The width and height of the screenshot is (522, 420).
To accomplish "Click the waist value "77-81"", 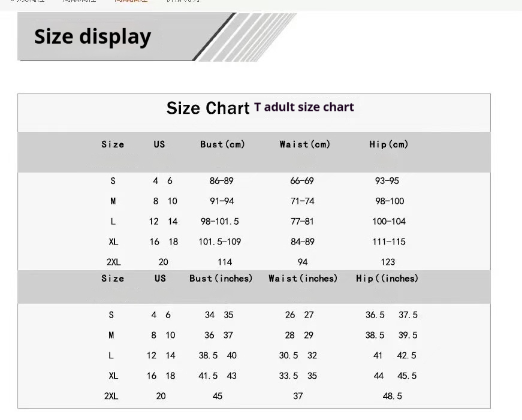I will click(302, 222).
